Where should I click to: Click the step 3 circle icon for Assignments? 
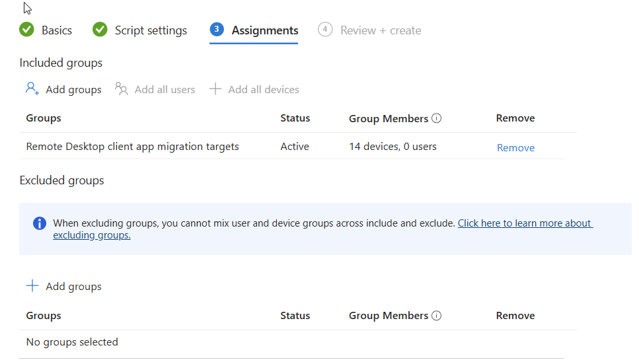pos(217,30)
